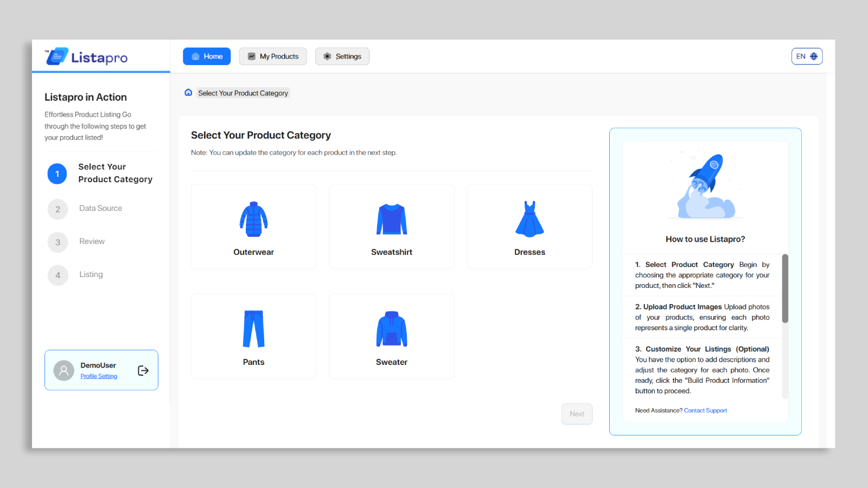Select the Pants category icon
Screen dimensions: 868x488
point(253,329)
